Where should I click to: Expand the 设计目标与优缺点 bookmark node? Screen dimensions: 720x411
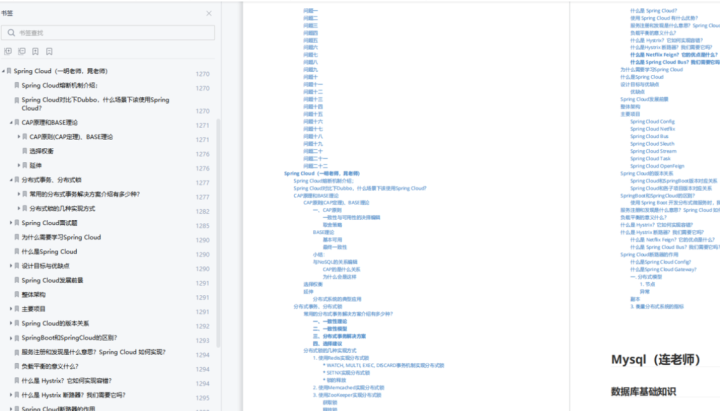(x=11, y=266)
